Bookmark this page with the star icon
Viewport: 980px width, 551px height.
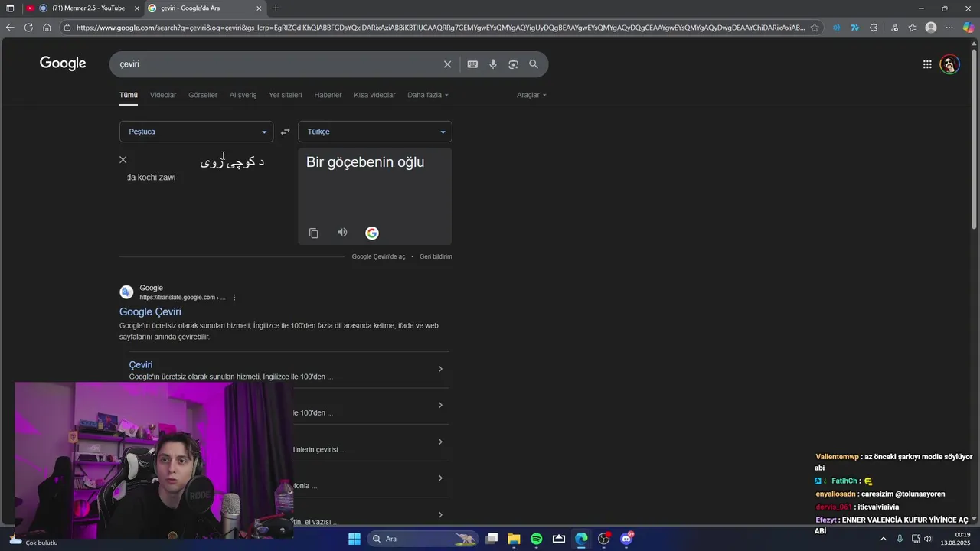[815, 28]
